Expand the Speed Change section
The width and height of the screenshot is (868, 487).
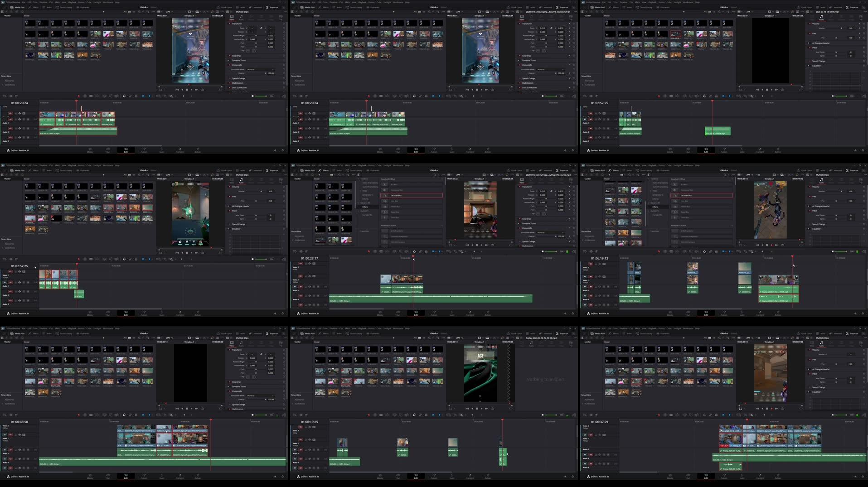coord(239,78)
